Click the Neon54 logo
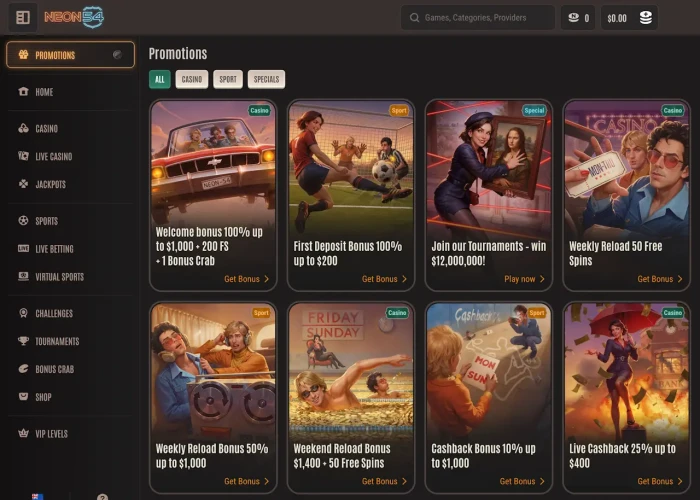Image resolution: width=700 pixels, height=500 pixels. (73, 18)
